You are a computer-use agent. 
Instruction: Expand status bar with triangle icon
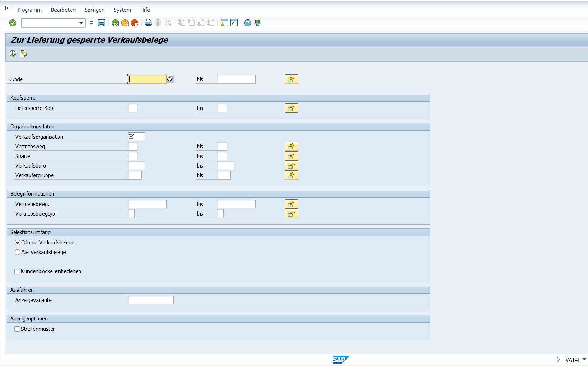point(558,360)
